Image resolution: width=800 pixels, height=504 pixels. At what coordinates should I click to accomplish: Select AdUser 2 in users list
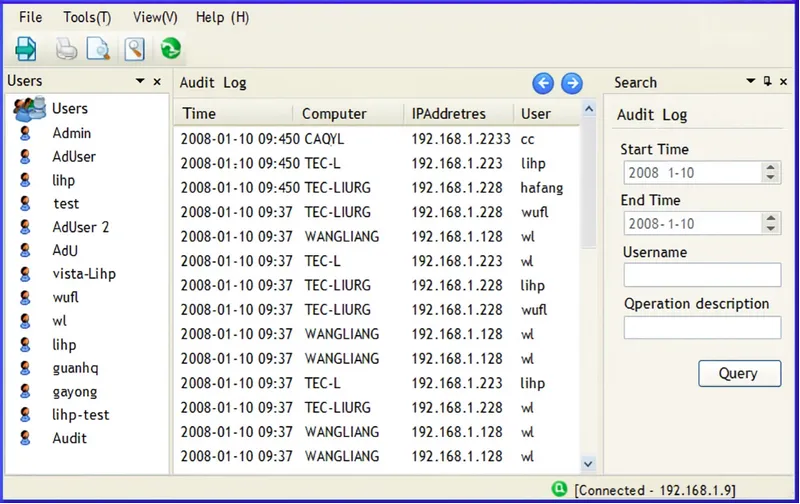click(x=81, y=227)
